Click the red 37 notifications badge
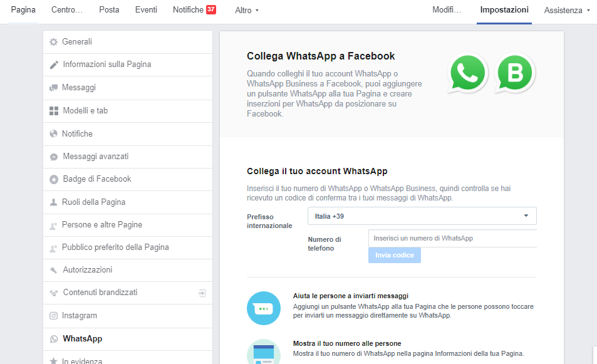Screen dimensions: 597x364 tap(211, 9)
